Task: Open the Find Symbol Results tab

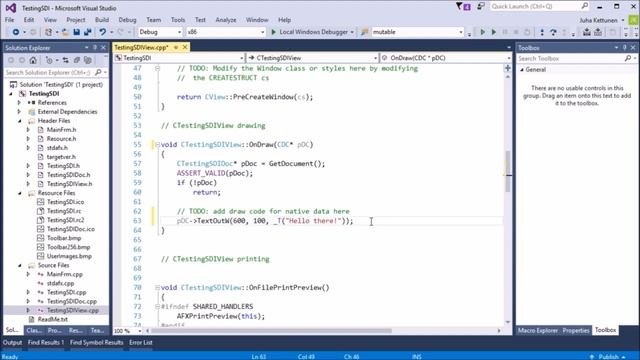Action: pyautogui.click(x=96, y=342)
